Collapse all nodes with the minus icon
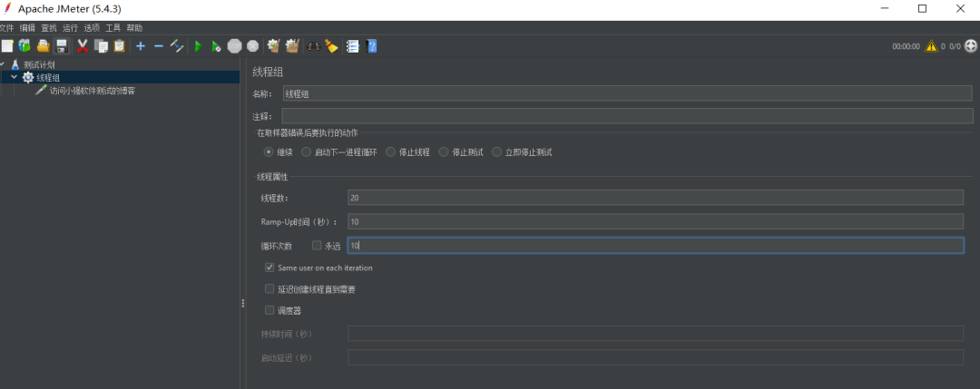This screenshot has width=980, height=389. tap(159, 45)
